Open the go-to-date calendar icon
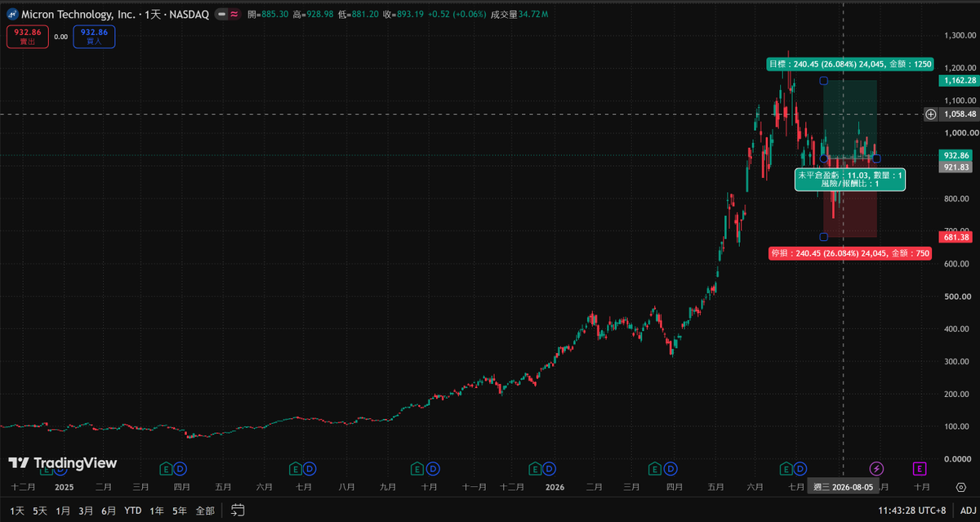 [238, 511]
